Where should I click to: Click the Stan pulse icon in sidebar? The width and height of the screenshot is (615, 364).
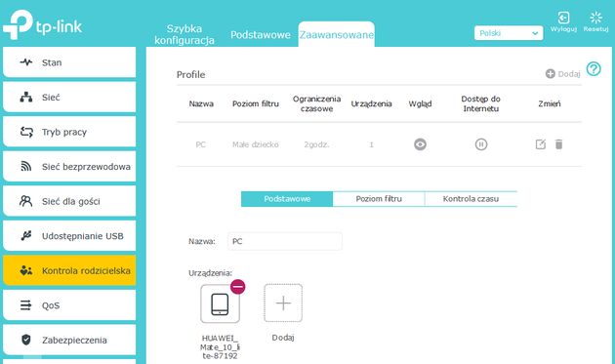pyautogui.click(x=26, y=62)
